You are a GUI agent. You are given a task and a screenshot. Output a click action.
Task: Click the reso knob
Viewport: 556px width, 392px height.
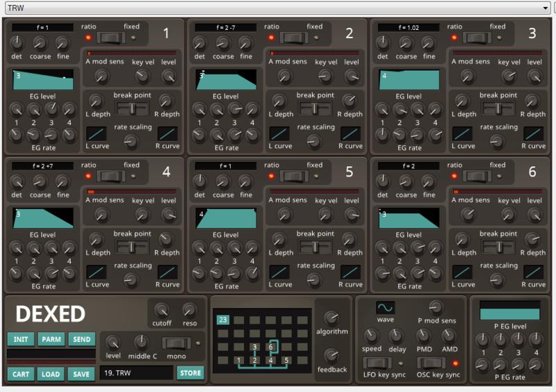(189, 310)
